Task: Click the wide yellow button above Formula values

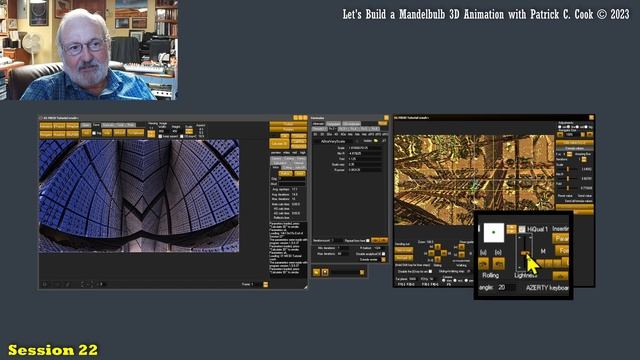Action: (x=574, y=143)
